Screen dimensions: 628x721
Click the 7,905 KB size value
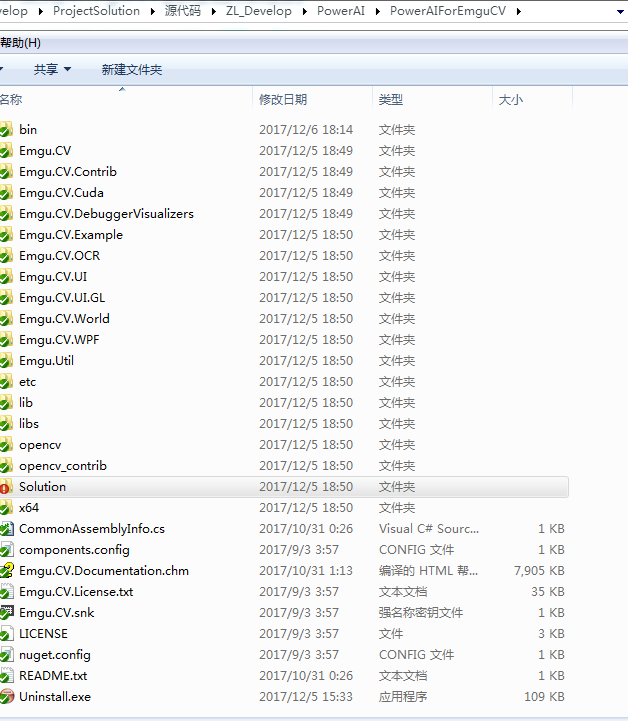click(x=539, y=571)
